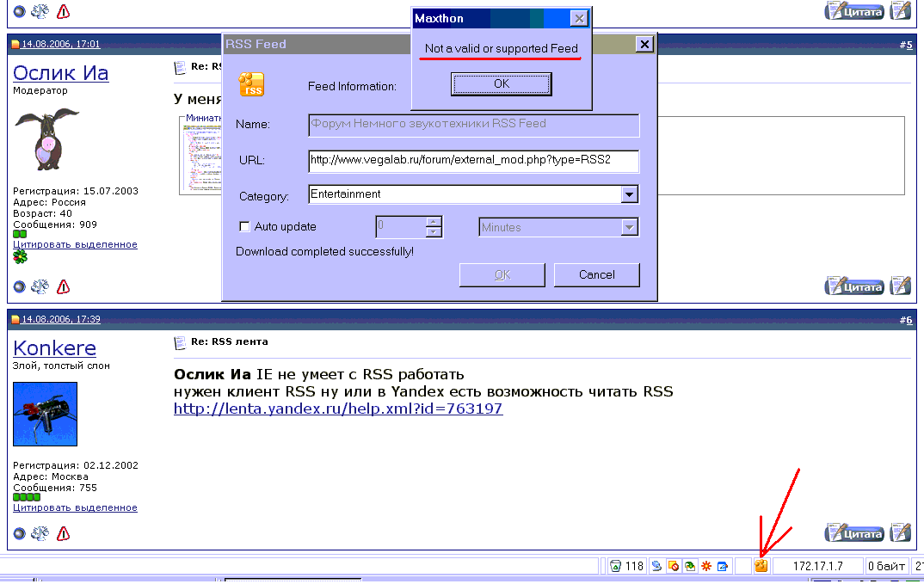Viewport: 924px width, 584px height.
Task: Click the URL field with the vegalab.ru address
Action: click(x=474, y=162)
